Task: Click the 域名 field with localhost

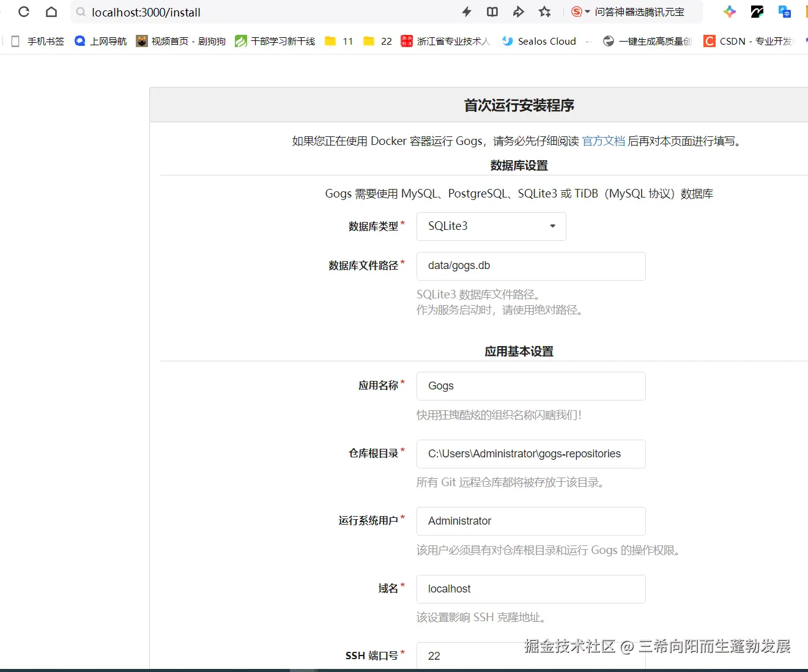Action: pos(531,589)
